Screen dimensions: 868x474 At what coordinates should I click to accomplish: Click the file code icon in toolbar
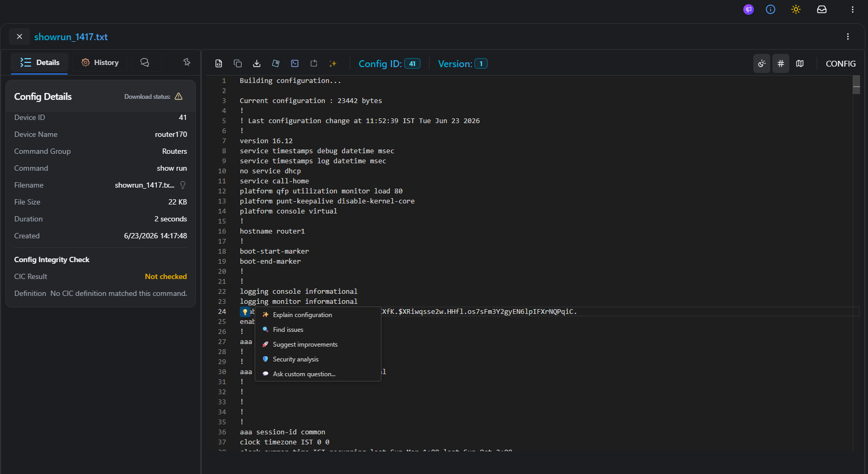click(x=219, y=63)
